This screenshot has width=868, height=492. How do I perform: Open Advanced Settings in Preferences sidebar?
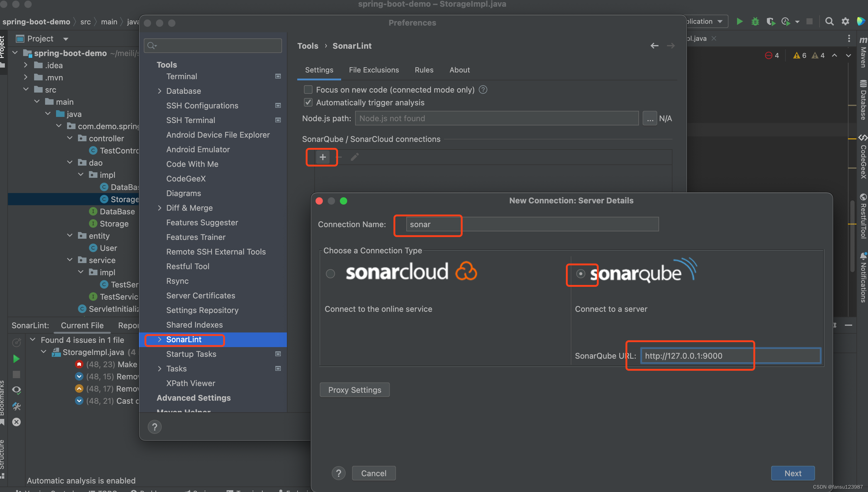tap(193, 398)
